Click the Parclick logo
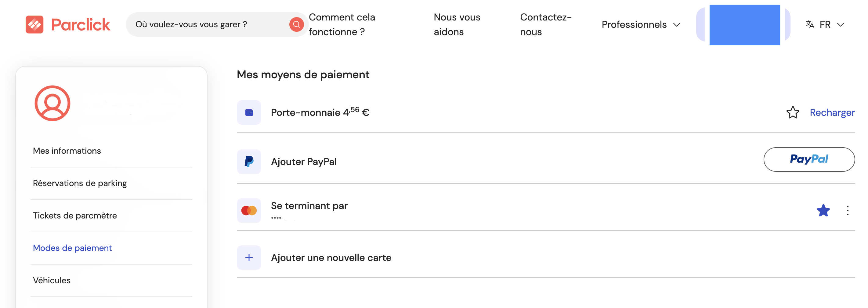This screenshot has height=308, width=868. tap(67, 24)
